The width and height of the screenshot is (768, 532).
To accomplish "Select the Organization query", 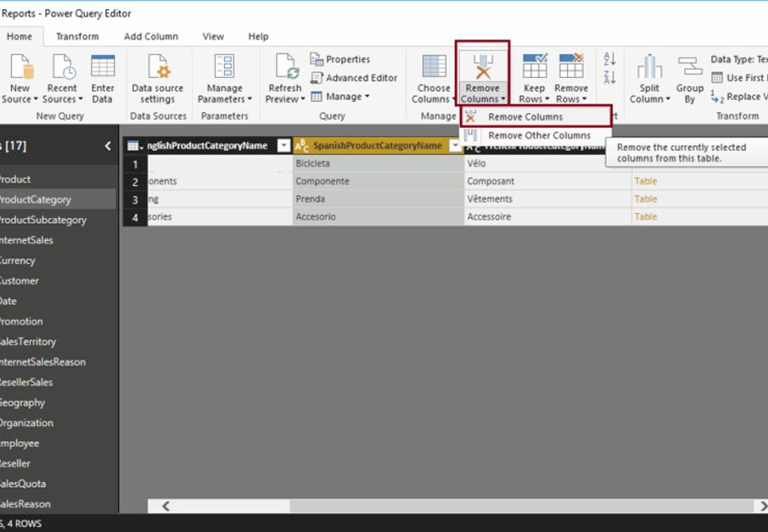I will tap(58, 423).
